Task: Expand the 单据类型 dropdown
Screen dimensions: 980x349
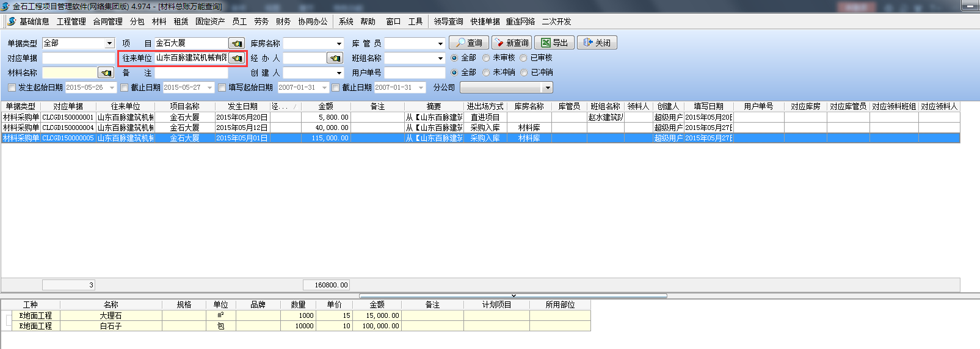Action: (x=109, y=43)
